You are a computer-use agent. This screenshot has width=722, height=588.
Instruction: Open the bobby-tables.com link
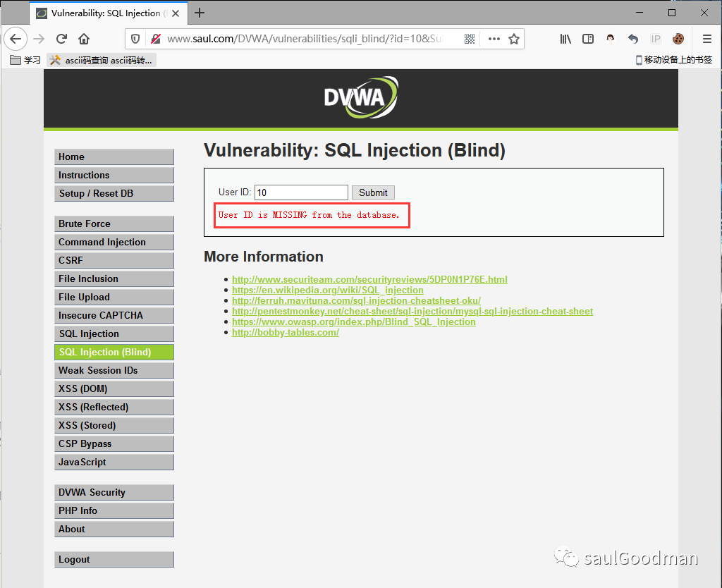[x=286, y=333]
